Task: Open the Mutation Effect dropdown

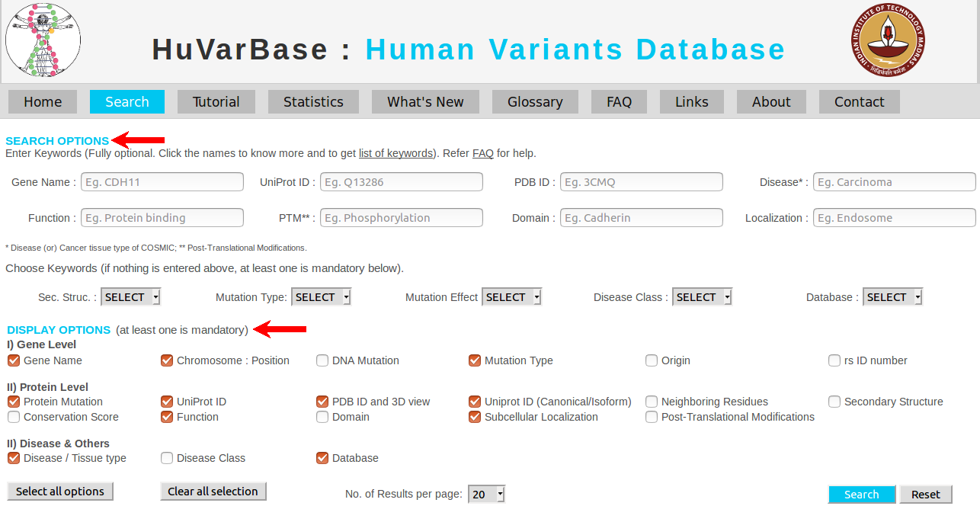Action: click(x=511, y=297)
